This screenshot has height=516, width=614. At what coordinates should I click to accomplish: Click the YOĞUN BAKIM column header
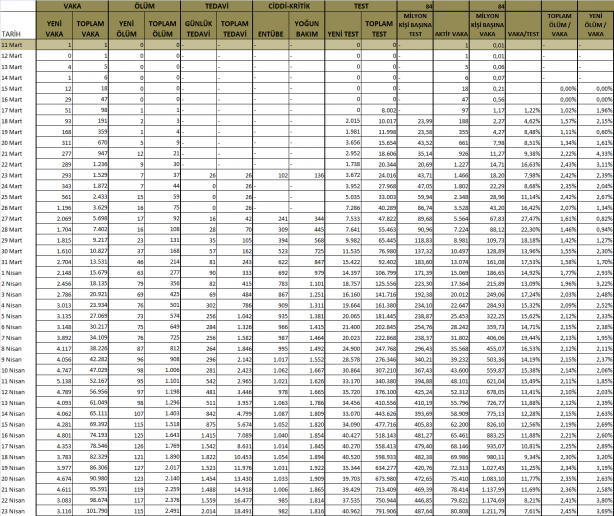click(x=307, y=26)
